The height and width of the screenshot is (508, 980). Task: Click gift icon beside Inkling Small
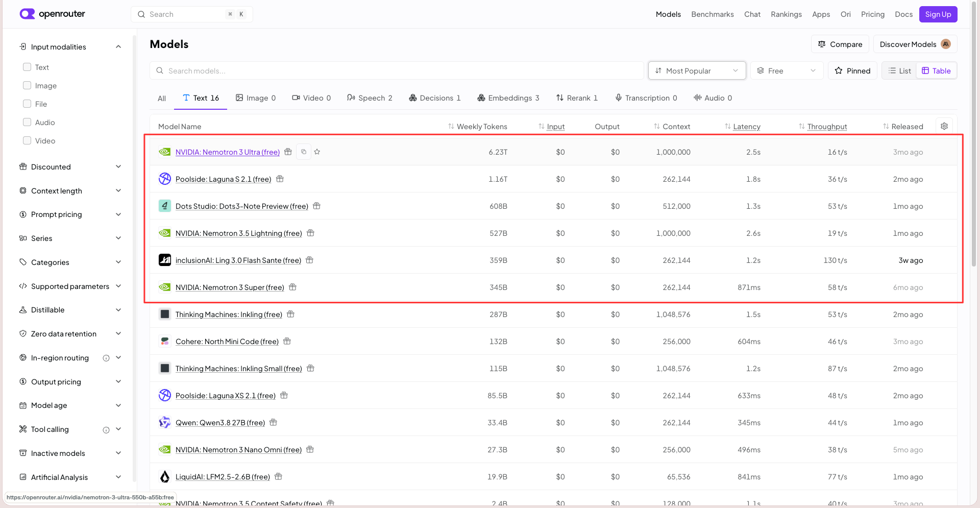310,368
